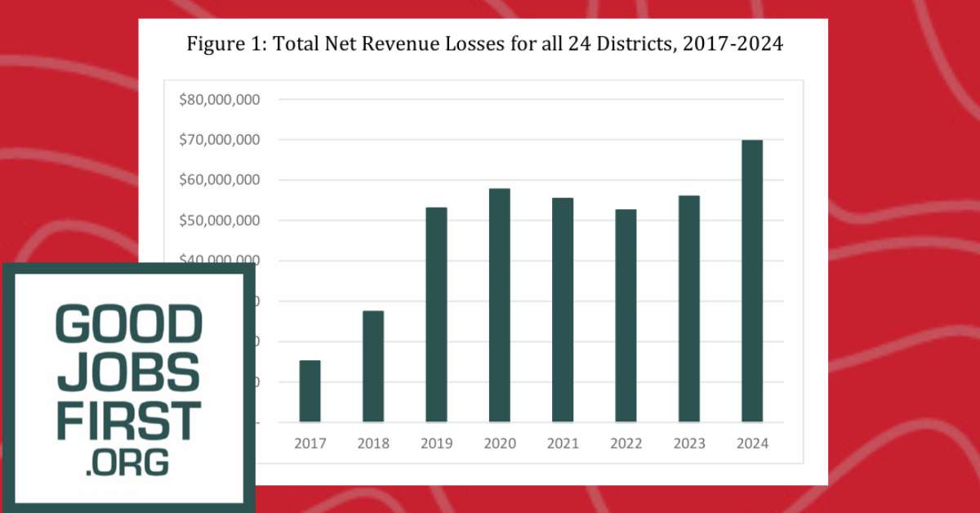
Task: Select the 2022 revenue loss bar
Action: (626, 315)
